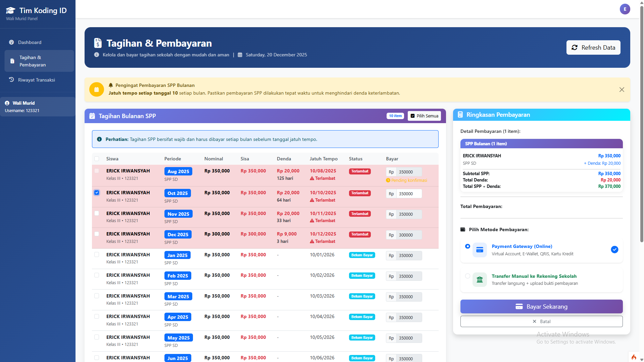This screenshot has width=644, height=362.
Task: Click the user icon next to Wali Murid
Action: (7, 103)
